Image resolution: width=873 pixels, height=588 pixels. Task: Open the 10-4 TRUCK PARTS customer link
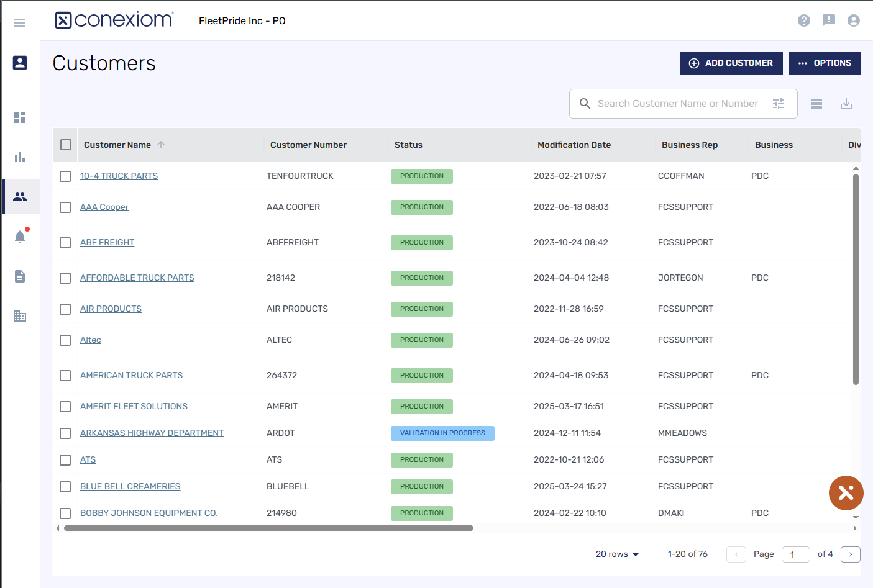119,176
